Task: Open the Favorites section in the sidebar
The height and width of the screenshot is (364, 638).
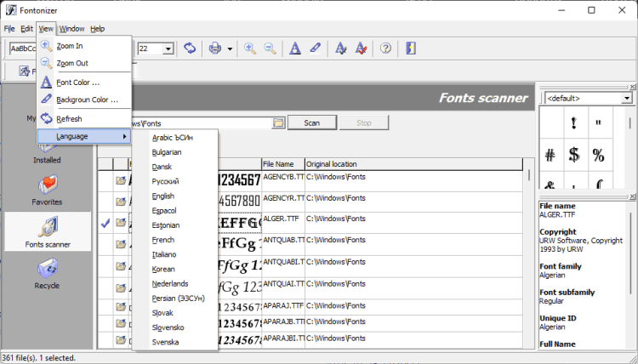Action: (x=47, y=189)
